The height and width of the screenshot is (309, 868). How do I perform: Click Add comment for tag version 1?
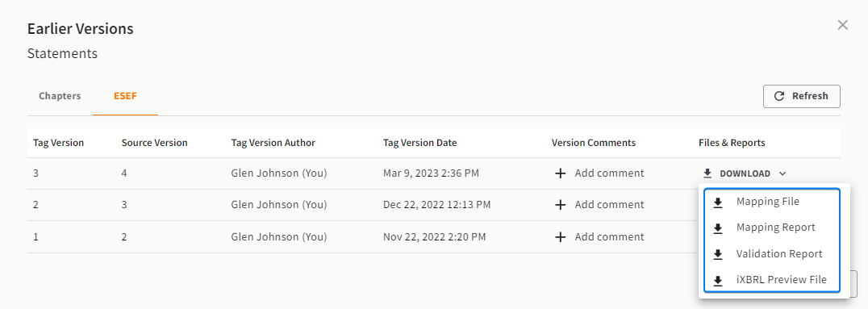point(609,237)
